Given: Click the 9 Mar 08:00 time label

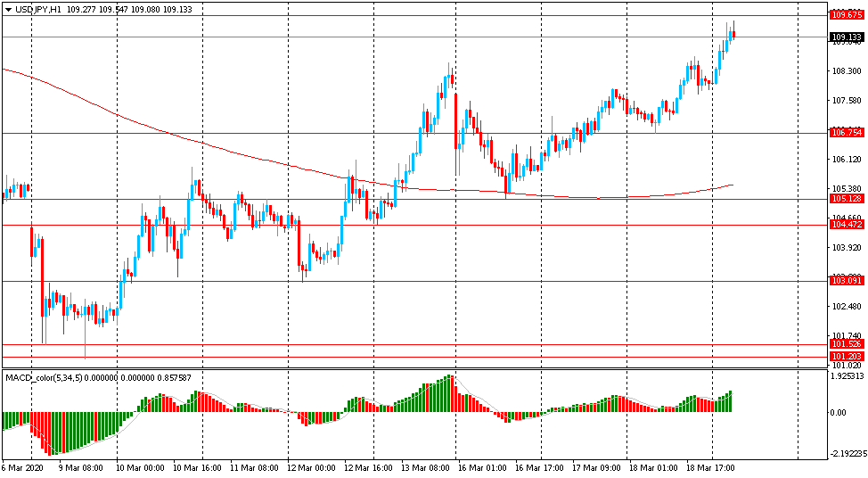Looking at the screenshot, I should (79, 467).
